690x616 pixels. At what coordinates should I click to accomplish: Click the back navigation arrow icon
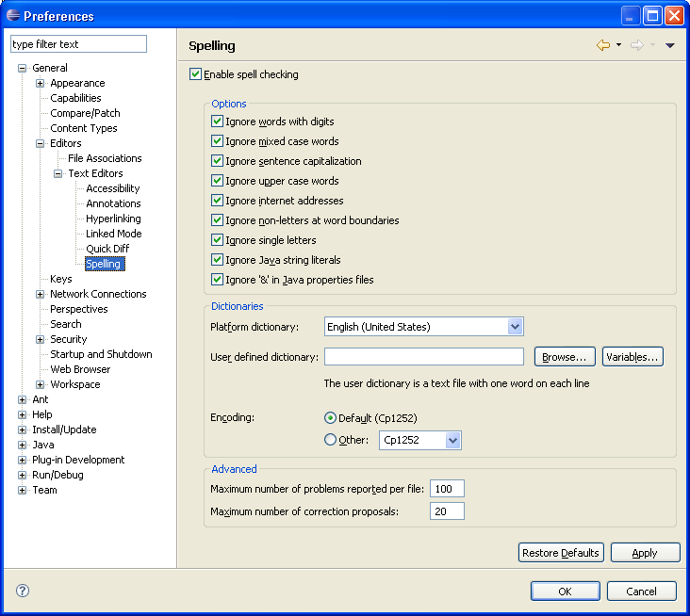603,45
